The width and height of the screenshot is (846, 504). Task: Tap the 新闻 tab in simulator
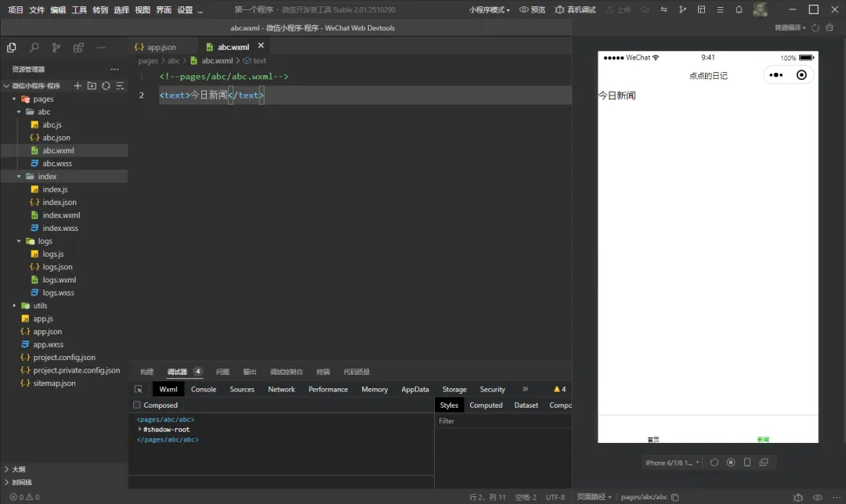763,439
